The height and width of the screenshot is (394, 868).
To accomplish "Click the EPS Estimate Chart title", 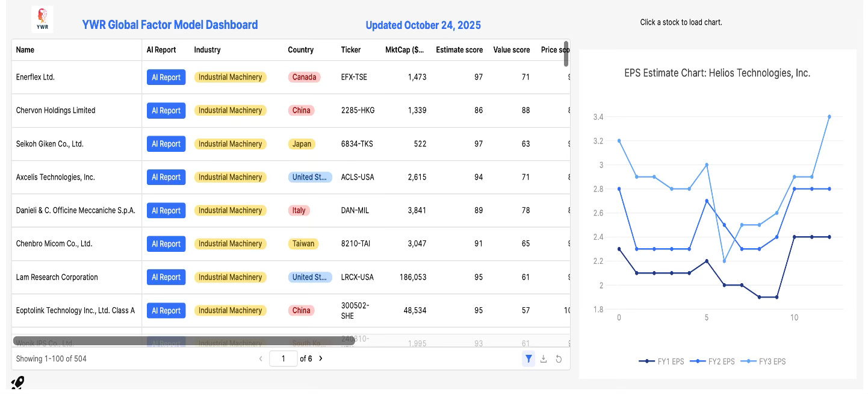I will click(x=718, y=73).
